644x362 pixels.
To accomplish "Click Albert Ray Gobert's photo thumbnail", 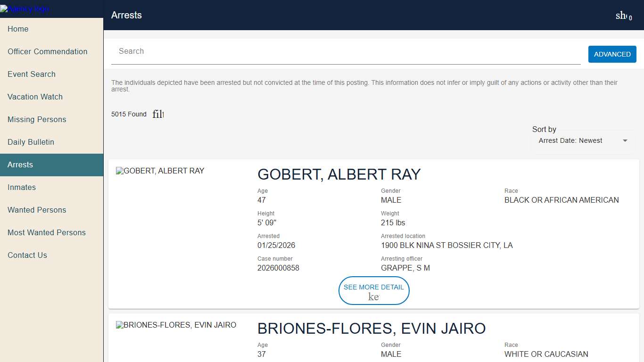I will coord(160,171).
